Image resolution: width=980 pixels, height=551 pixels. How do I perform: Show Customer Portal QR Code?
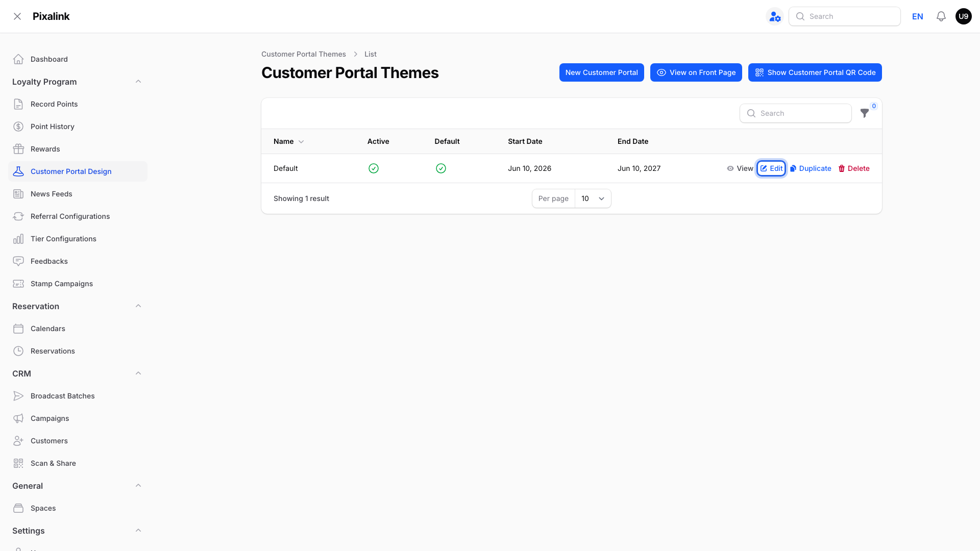[815, 72]
